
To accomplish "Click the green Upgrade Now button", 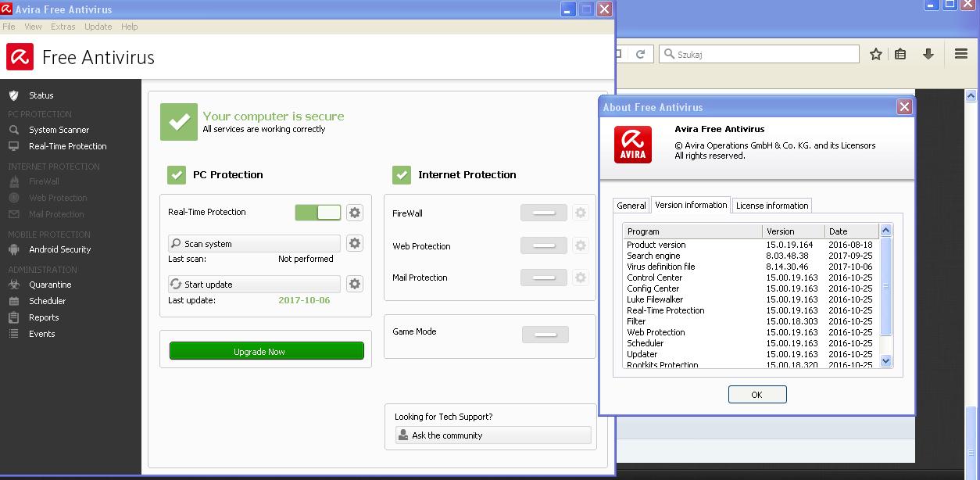I will (266, 352).
